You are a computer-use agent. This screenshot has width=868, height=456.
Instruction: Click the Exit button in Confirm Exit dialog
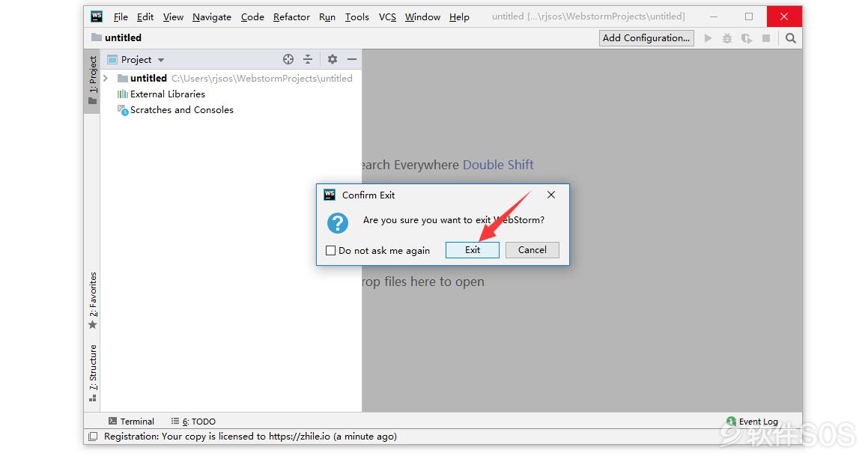(473, 250)
